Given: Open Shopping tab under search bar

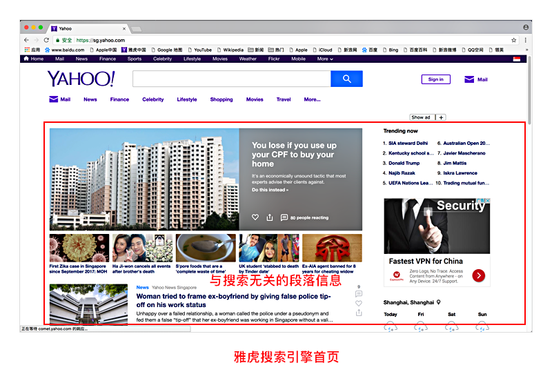Looking at the screenshot, I should coord(221,99).
